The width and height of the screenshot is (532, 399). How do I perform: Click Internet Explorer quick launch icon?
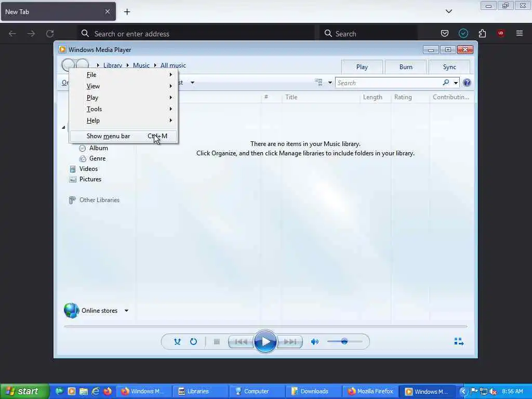(x=96, y=391)
